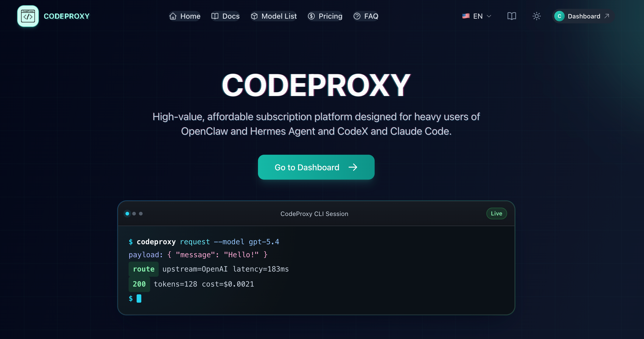
Task: Click the 'tokens=128 cost=$0.0021' text
Action: click(x=204, y=284)
